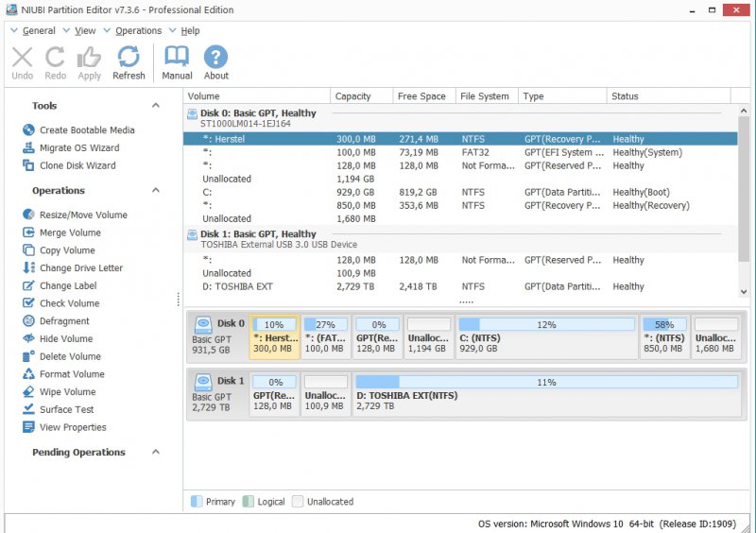Screen dimensions: 756x533
Task: Select Resize/Move Volume operation
Action: click(x=83, y=215)
